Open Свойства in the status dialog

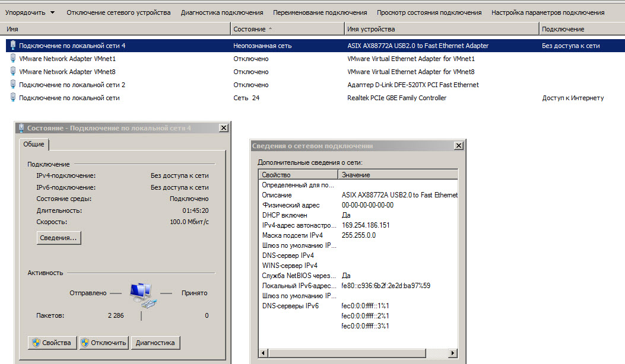pos(52,343)
